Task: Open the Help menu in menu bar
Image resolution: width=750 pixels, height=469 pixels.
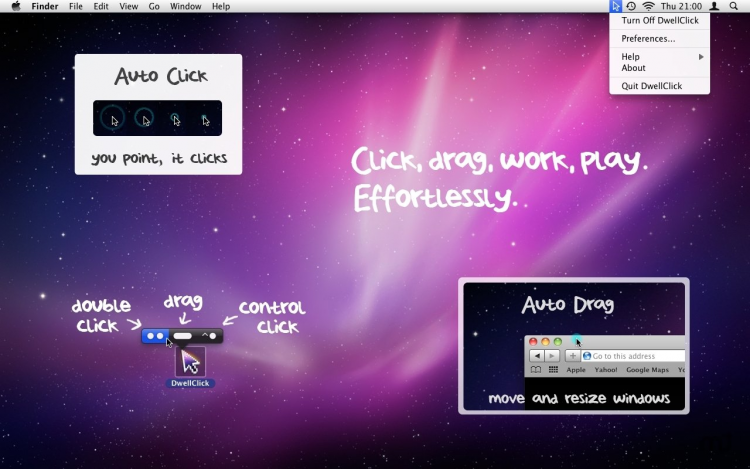Action: click(221, 6)
